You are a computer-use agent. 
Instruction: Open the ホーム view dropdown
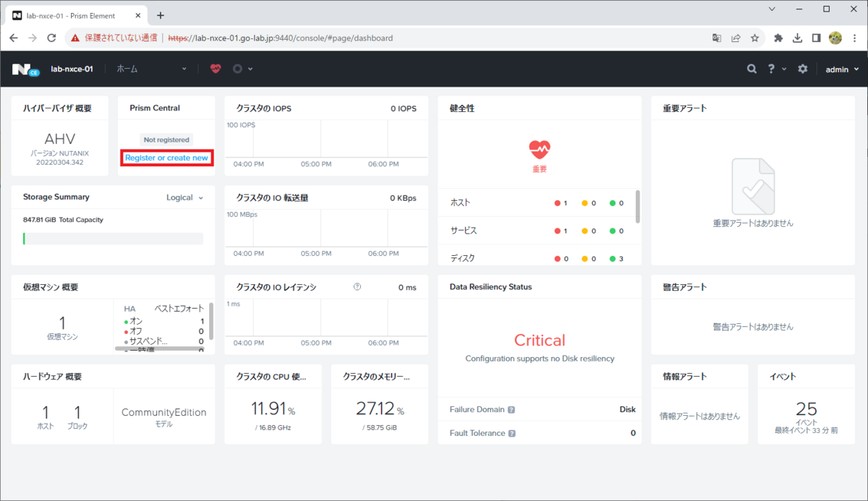(x=151, y=69)
